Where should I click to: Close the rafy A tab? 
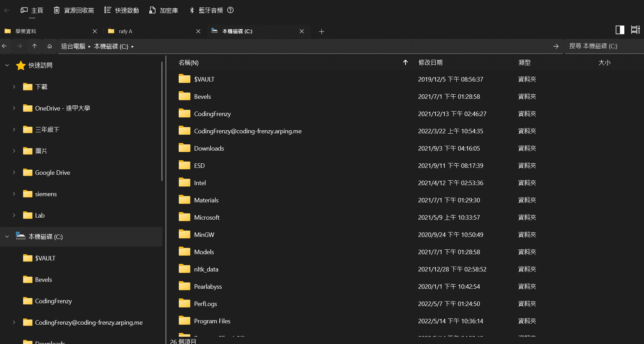pyautogui.click(x=198, y=31)
